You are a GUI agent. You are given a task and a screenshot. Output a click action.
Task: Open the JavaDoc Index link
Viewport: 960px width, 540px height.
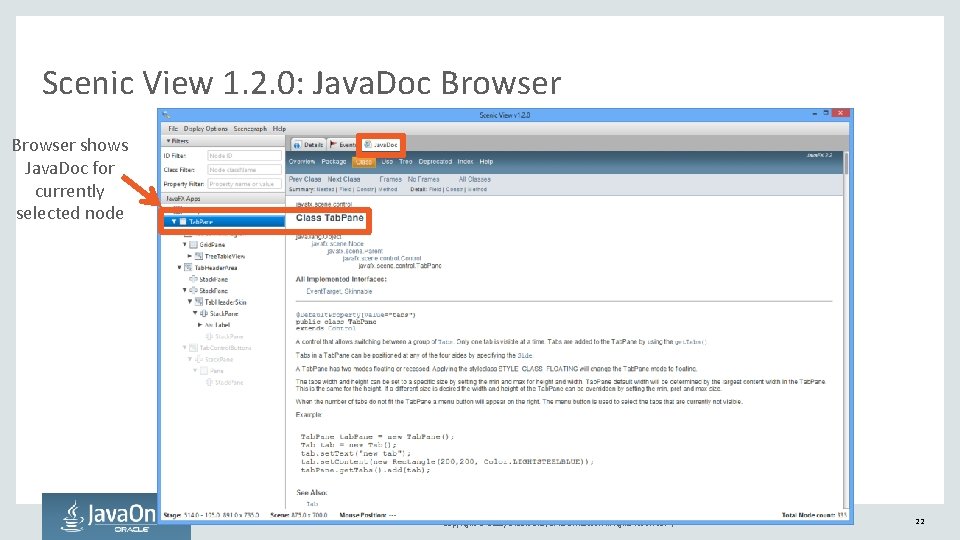point(465,162)
